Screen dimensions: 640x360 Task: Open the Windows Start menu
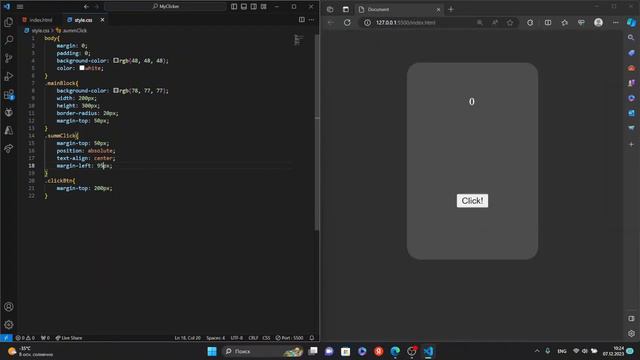point(212,351)
